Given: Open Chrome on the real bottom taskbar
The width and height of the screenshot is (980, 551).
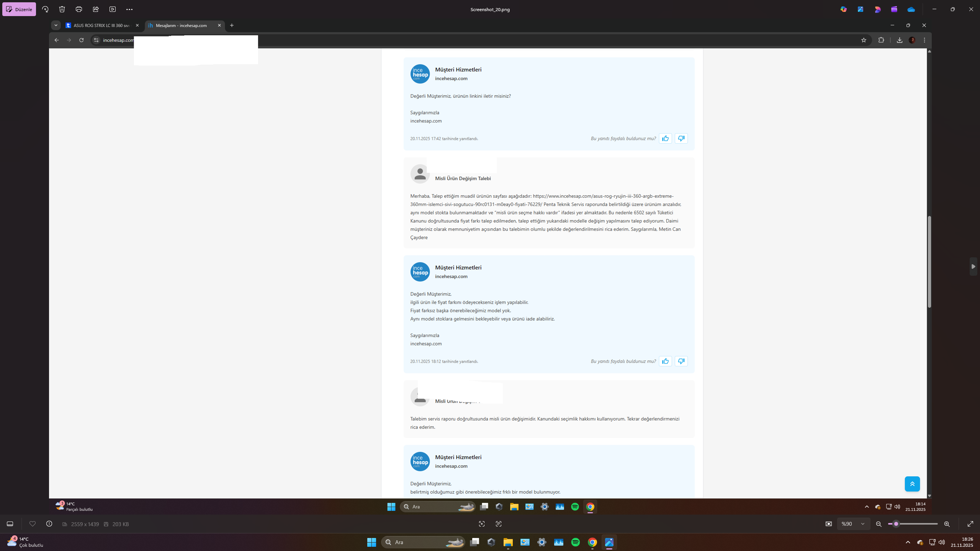Looking at the screenshot, I should coord(592,542).
